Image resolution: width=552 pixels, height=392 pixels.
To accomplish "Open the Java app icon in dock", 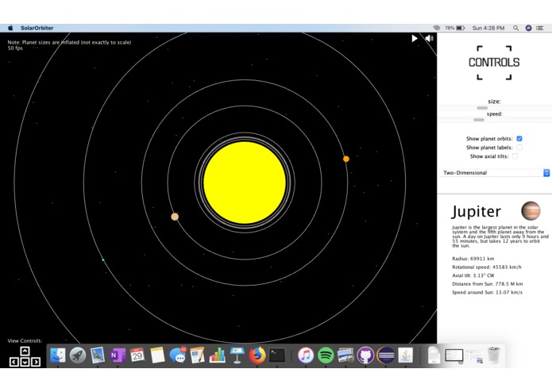I will 405,355.
